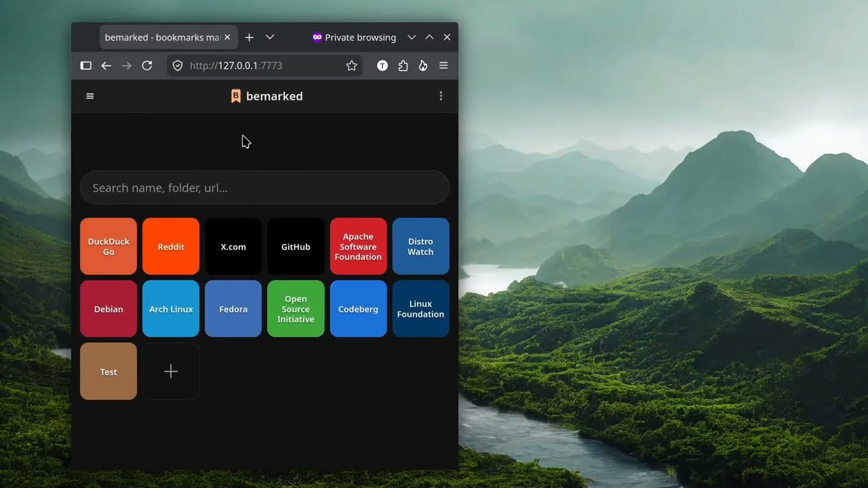Image resolution: width=868 pixels, height=488 pixels.
Task: Go back to the previous page
Action: (106, 66)
